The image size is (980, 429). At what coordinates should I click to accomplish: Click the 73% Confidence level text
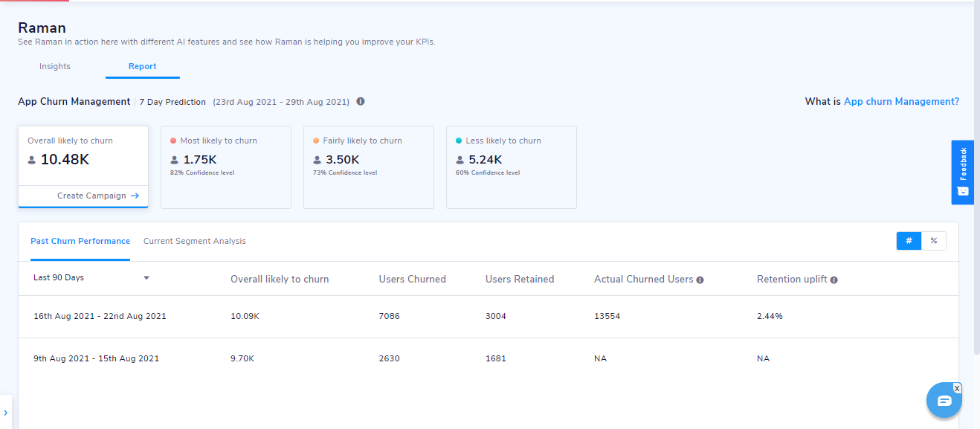pos(345,173)
